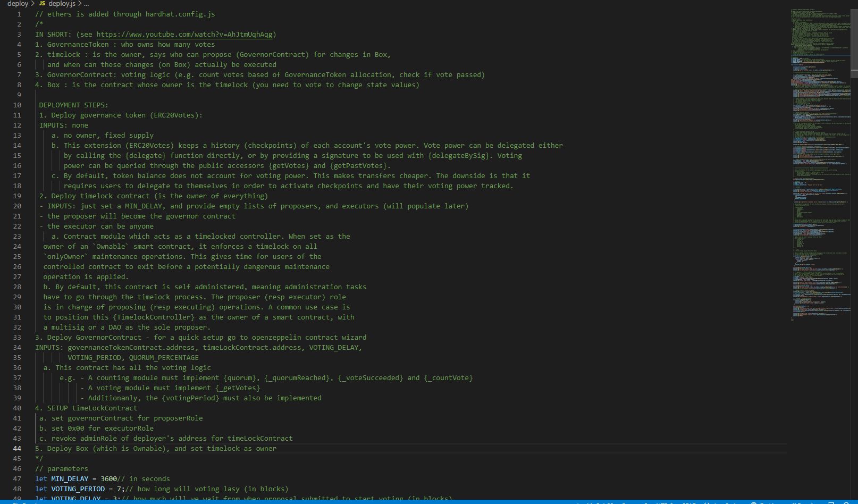Click '3. Deploy GovernorContract' line

click(200, 337)
